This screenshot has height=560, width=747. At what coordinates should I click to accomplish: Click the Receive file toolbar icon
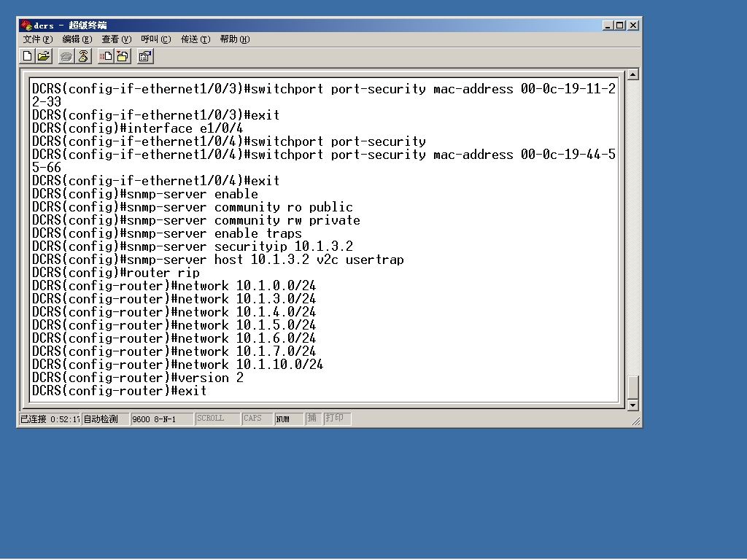[x=123, y=56]
